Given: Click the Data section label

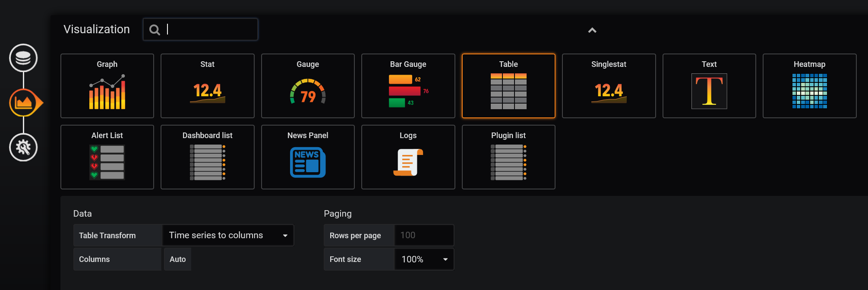Looking at the screenshot, I should pos(82,214).
